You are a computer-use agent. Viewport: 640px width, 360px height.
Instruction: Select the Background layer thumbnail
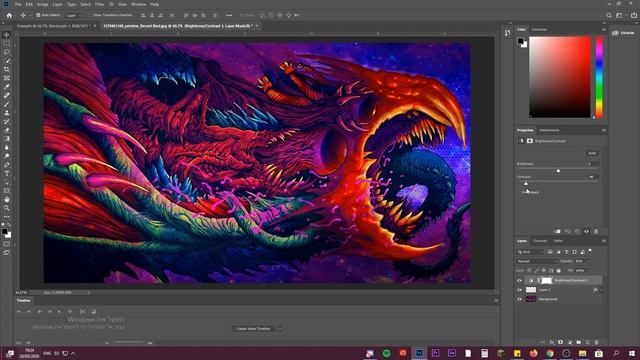coord(531,299)
